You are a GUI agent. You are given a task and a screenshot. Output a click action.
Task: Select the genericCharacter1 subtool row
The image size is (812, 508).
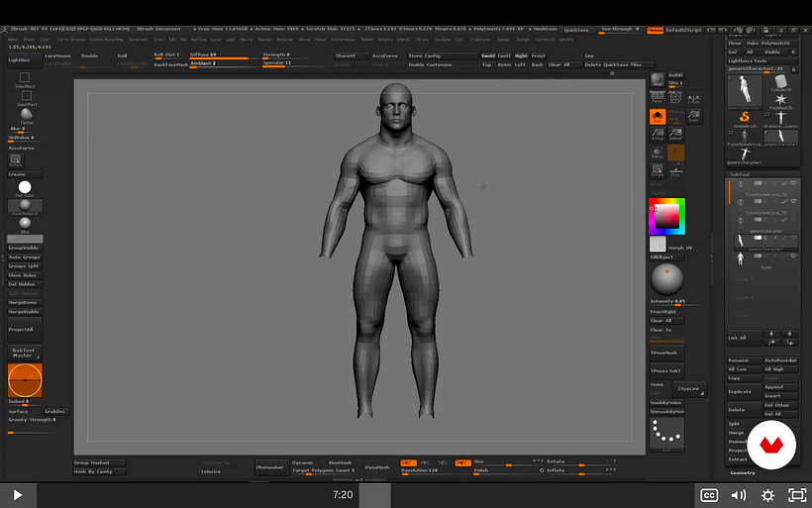[x=764, y=241]
